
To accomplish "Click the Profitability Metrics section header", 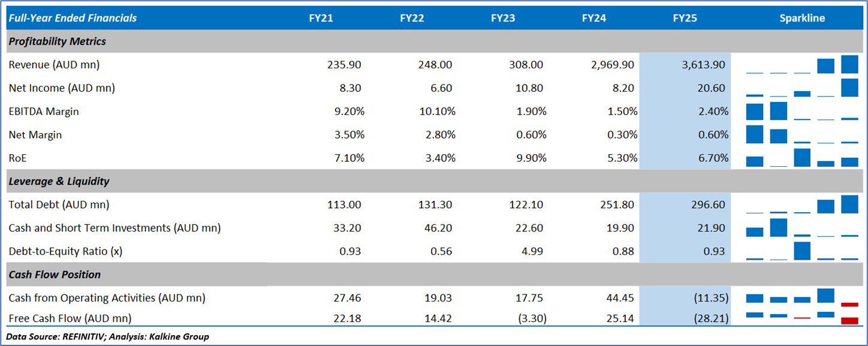I will pos(58,41).
